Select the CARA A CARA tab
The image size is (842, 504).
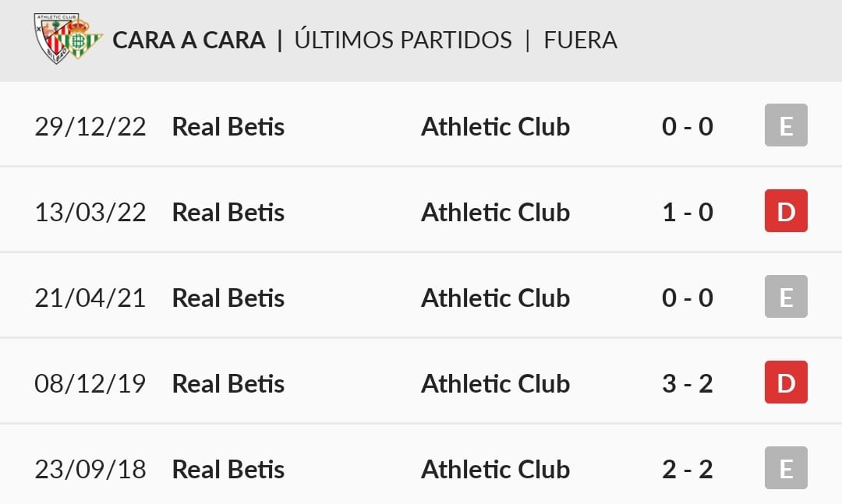click(x=189, y=41)
